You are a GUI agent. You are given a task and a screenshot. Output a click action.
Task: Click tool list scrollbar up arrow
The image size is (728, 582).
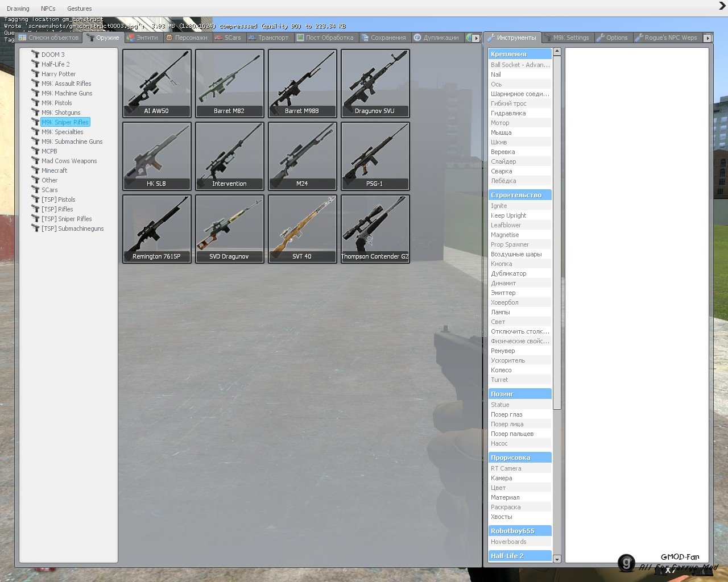click(x=557, y=52)
